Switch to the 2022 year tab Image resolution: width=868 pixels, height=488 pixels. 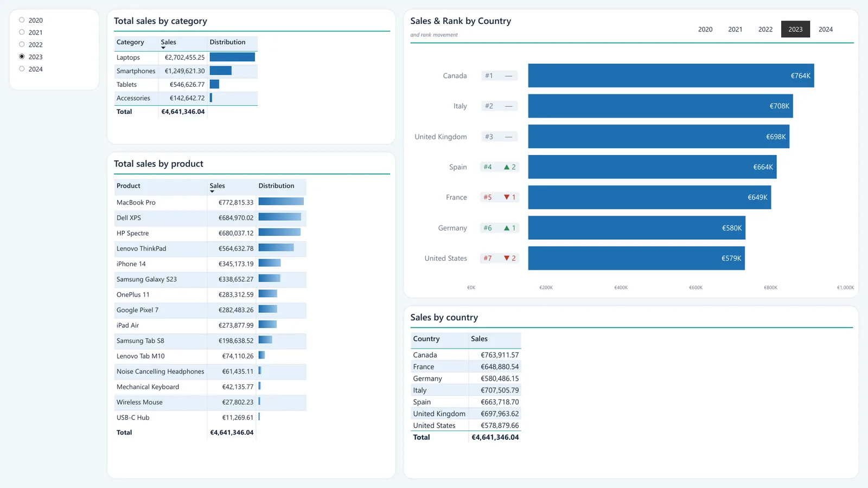coord(765,29)
